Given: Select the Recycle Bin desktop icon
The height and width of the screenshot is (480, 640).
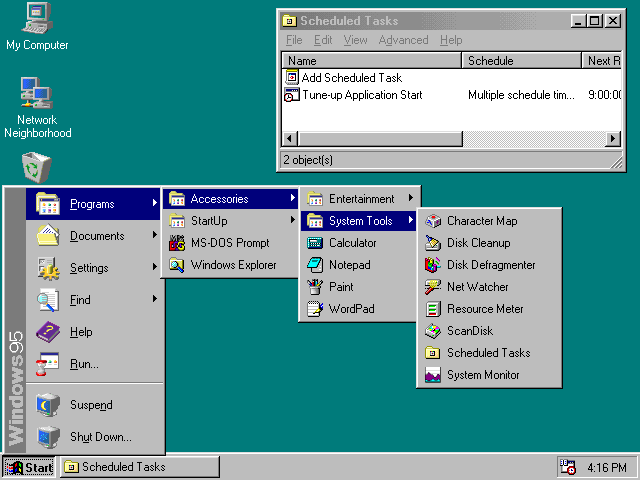Looking at the screenshot, I should pyautogui.click(x=36, y=167).
